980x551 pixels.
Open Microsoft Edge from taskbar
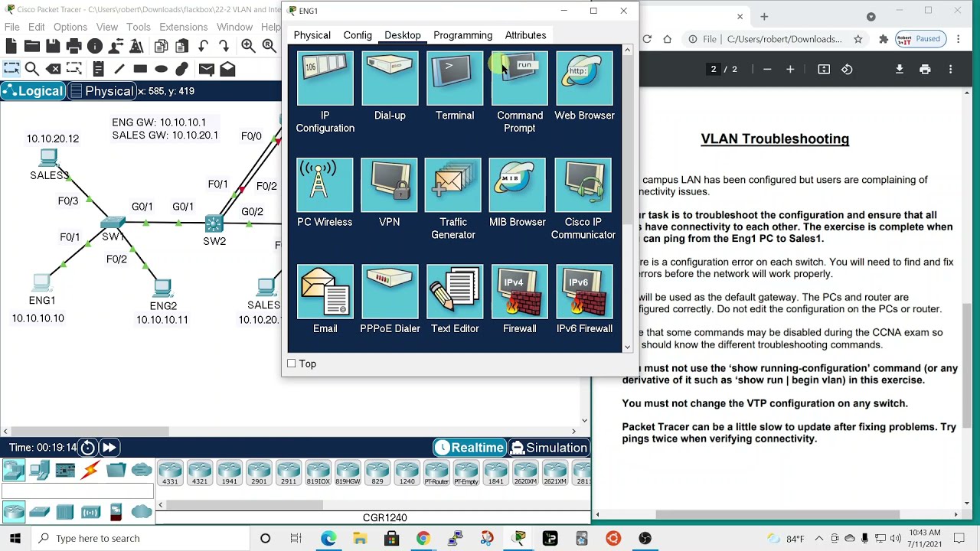(328, 539)
